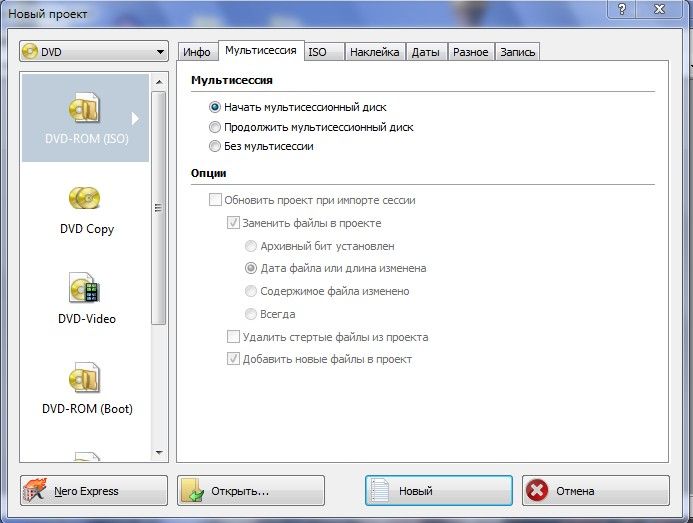Choose the DVD Copy project icon
The width and height of the screenshot is (693, 523).
click(85, 198)
